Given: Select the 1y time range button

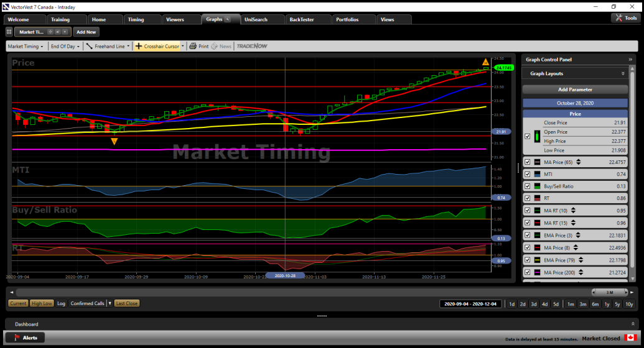Looking at the screenshot, I should tap(607, 304).
